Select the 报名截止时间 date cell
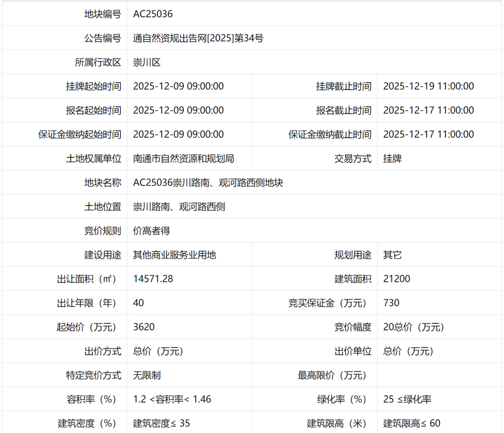This screenshot has width=504, height=433. [x=429, y=110]
